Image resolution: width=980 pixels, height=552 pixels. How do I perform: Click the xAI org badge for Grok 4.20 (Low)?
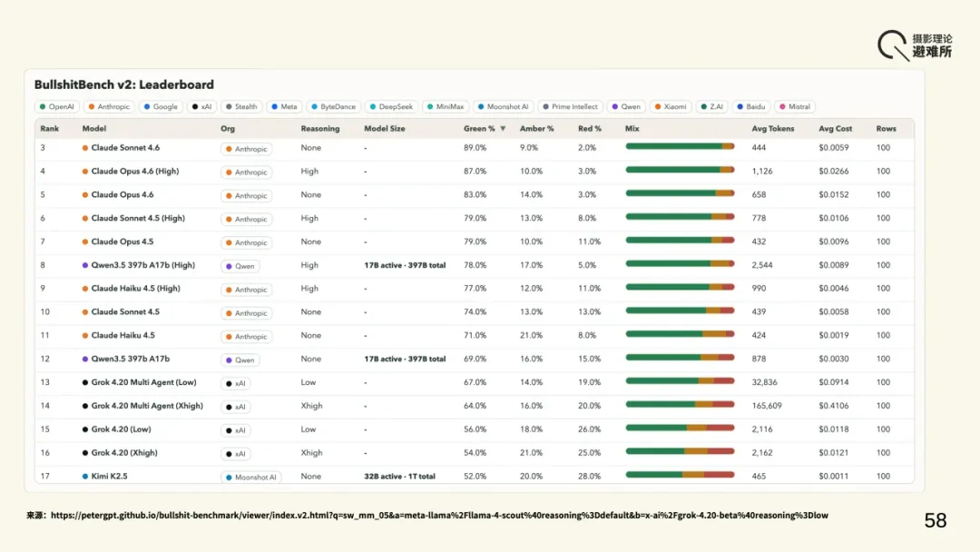point(236,430)
